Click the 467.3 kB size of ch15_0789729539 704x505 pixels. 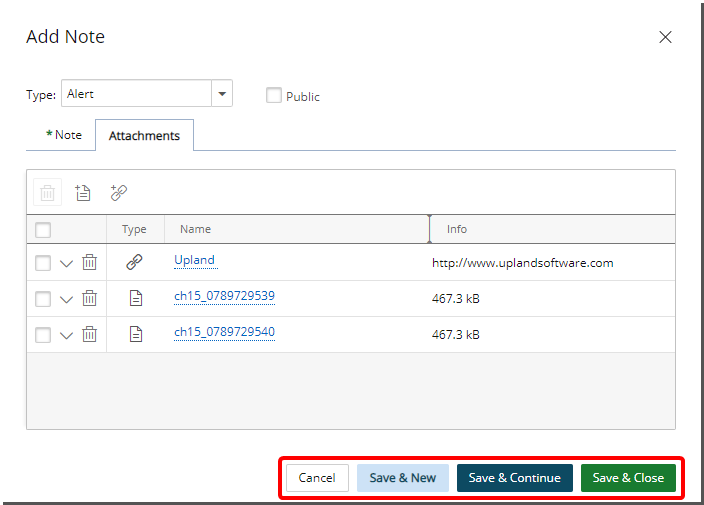(456, 299)
